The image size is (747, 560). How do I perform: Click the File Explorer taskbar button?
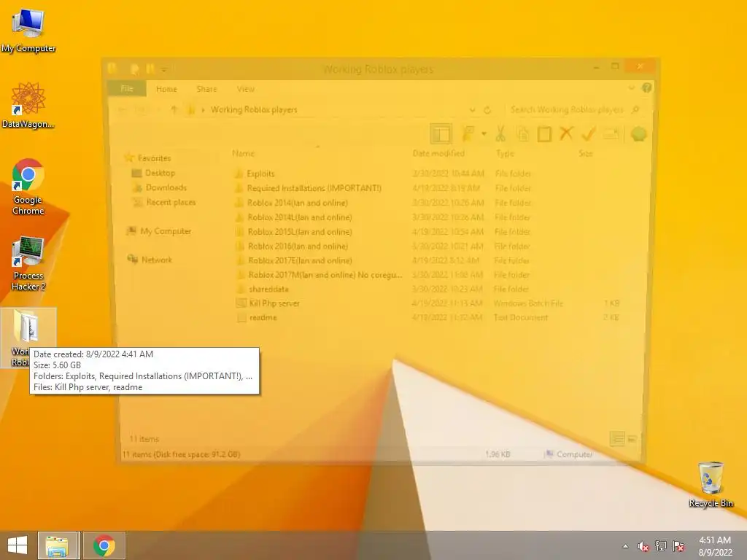[57, 545]
